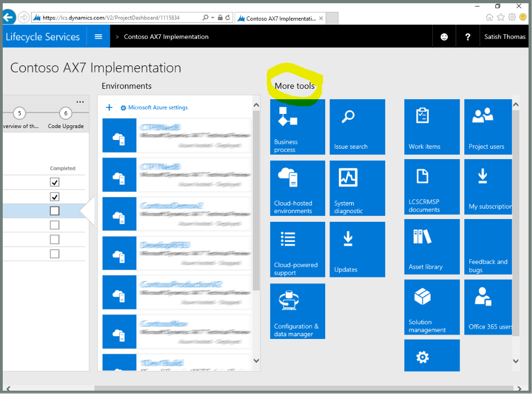Image resolution: width=532 pixels, height=394 pixels.
Task: Open the gear settings tile below Solution management
Action: [432, 355]
